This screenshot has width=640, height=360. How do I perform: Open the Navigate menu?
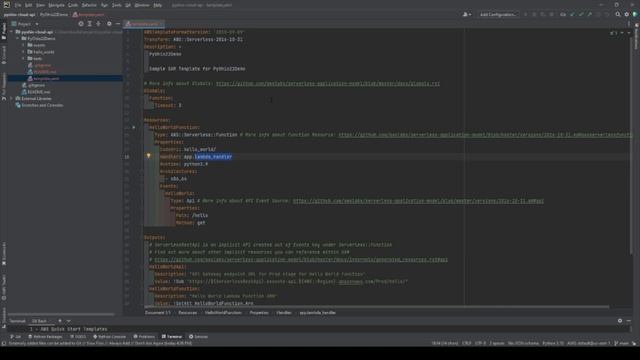56,5
